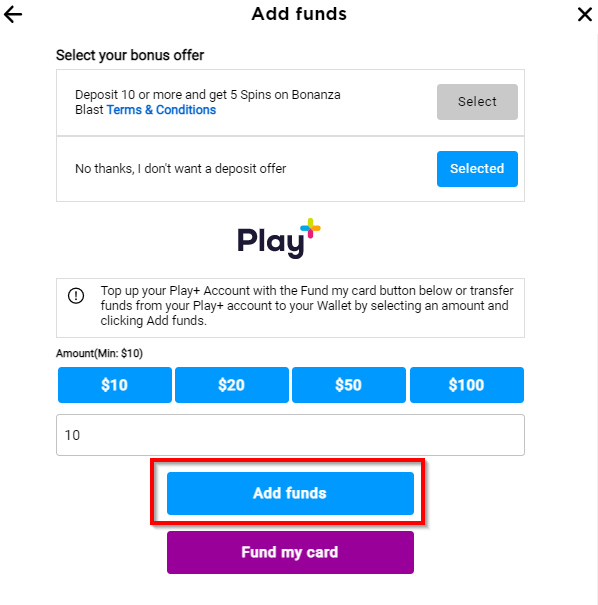Click the 'Deposit 10 or more' offer text
This screenshot has height=605, width=598.
pos(208,102)
